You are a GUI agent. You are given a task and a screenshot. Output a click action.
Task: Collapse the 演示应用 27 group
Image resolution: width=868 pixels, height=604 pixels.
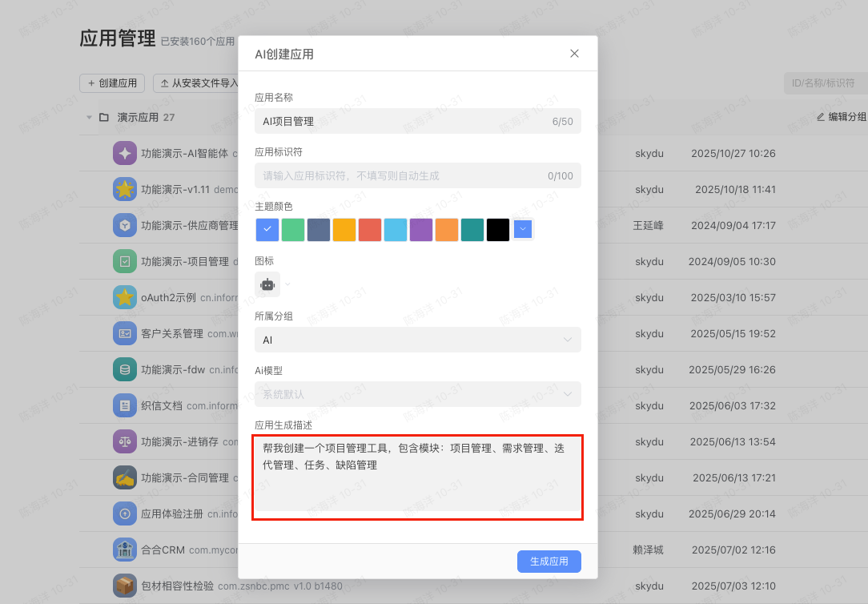pyautogui.click(x=89, y=115)
